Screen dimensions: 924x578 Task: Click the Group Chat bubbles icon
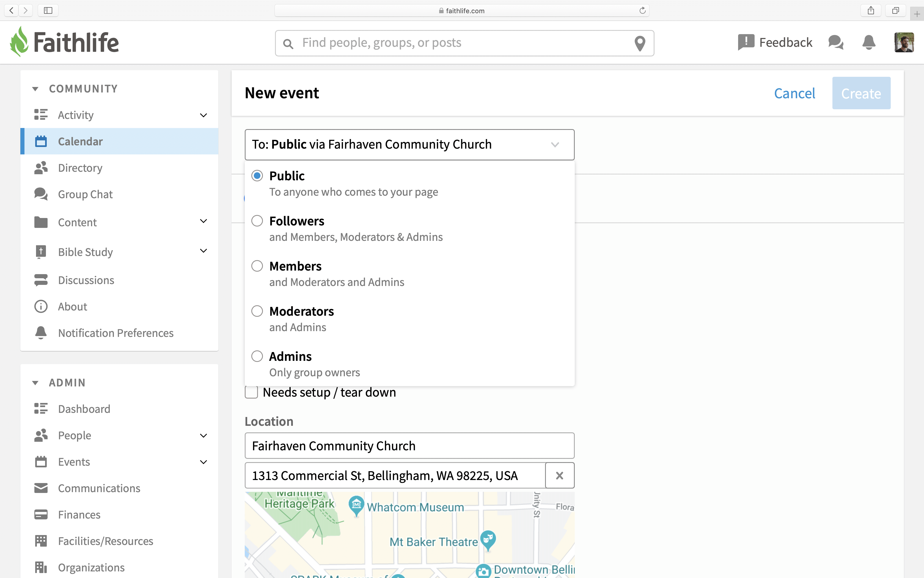[41, 194]
